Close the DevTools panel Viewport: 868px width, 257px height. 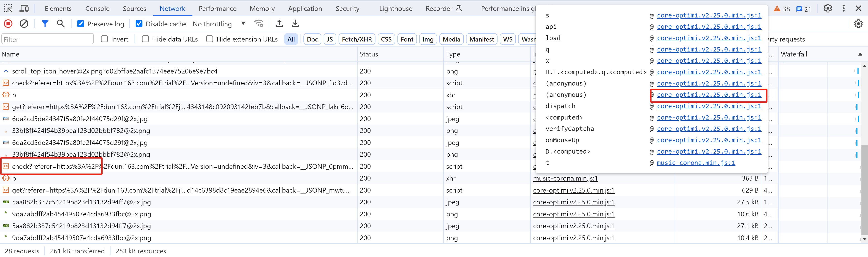[858, 8]
